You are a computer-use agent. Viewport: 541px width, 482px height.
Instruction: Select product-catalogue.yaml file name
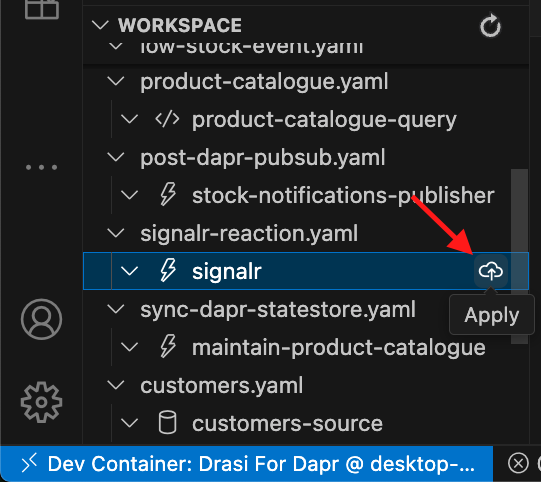[x=264, y=82]
